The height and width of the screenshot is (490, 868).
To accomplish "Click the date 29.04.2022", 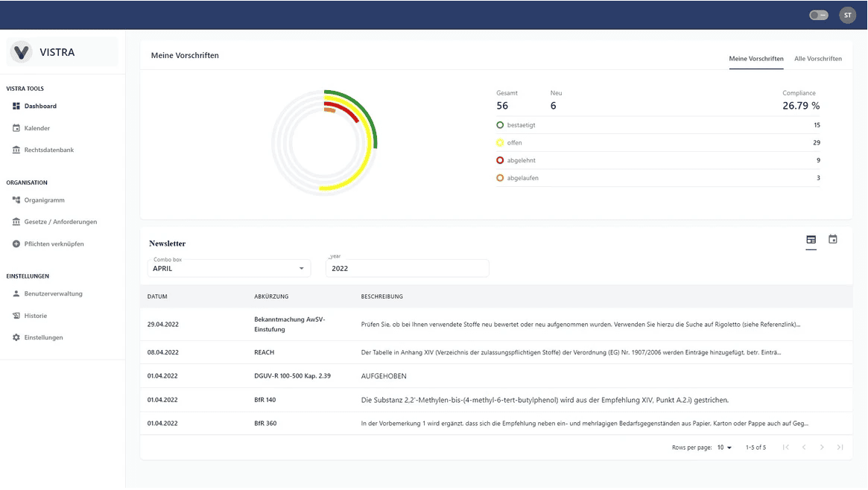I will (x=162, y=325).
